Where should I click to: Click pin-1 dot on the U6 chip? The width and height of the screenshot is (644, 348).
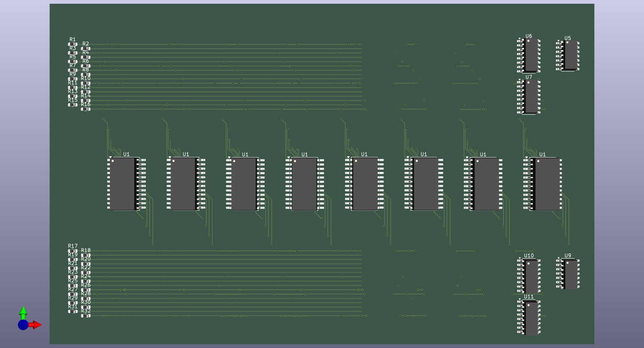(528, 41)
